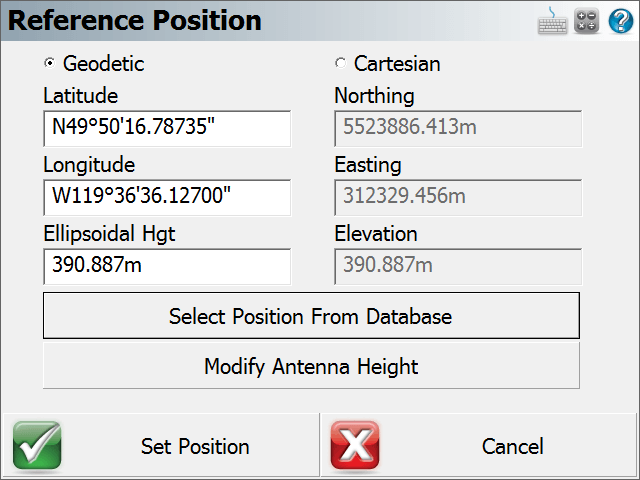
Task: Select the Geodetic radio button
Action: coord(49,63)
